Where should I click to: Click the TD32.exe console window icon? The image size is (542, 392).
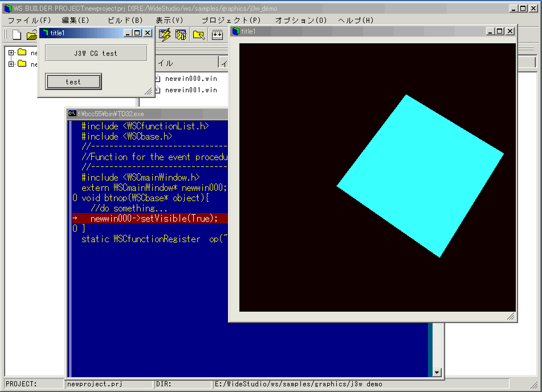point(72,113)
